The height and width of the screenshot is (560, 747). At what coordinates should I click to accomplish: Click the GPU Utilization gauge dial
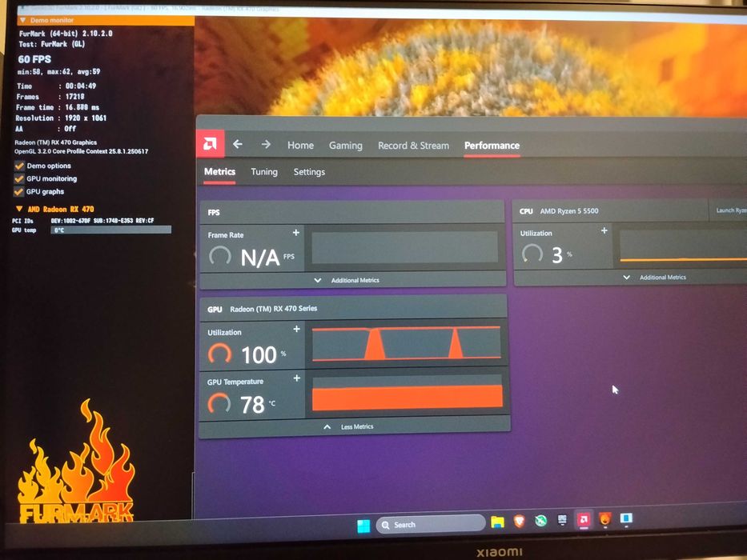click(219, 354)
